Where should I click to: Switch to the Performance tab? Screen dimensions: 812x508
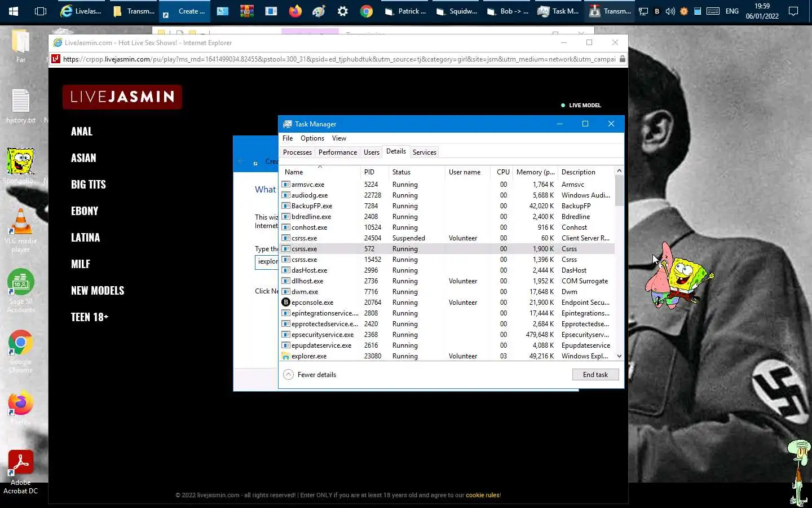pos(338,152)
